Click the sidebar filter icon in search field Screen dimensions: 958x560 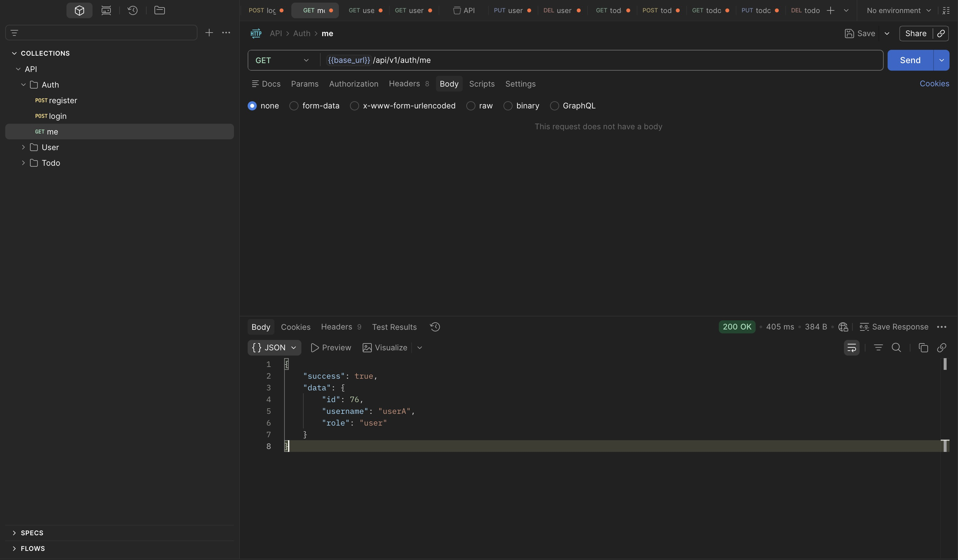click(x=14, y=33)
